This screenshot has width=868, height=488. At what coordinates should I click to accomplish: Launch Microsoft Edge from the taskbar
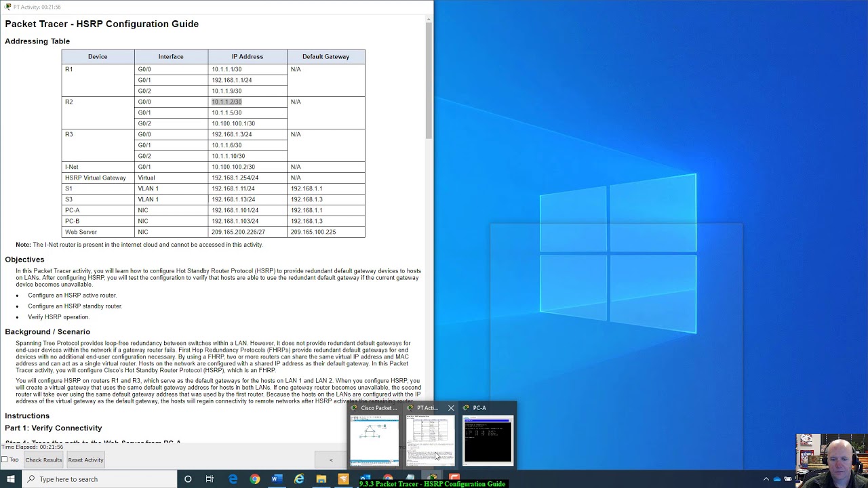(233, 479)
